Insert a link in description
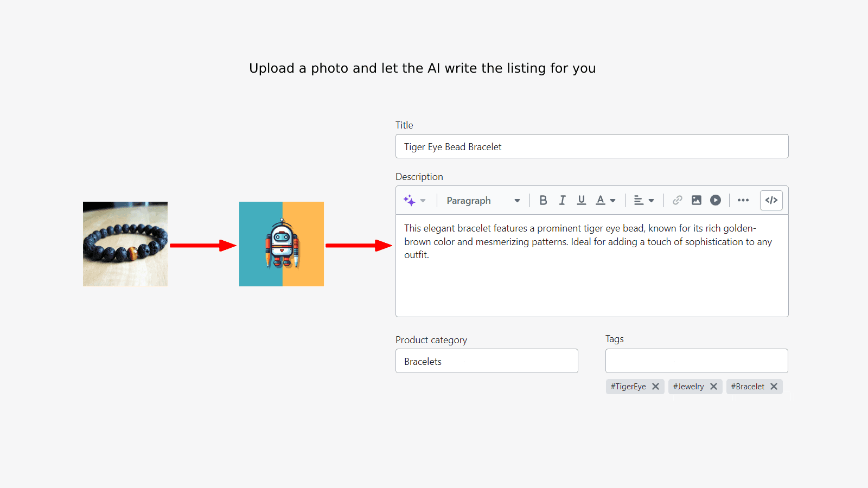This screenshot has width=868, height=488. [x=677, y=201]
